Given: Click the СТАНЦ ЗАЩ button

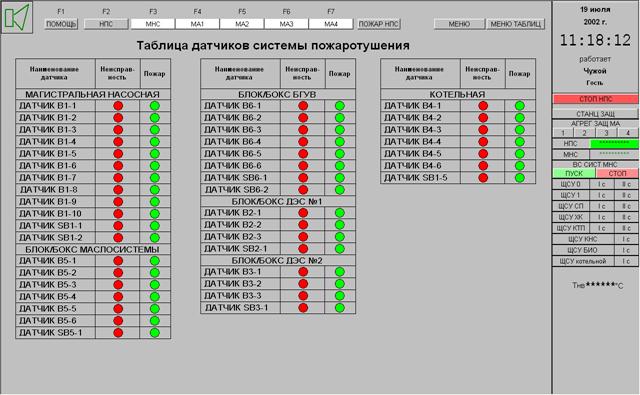Looking at the screenshot, I should (x=596, y=114).
